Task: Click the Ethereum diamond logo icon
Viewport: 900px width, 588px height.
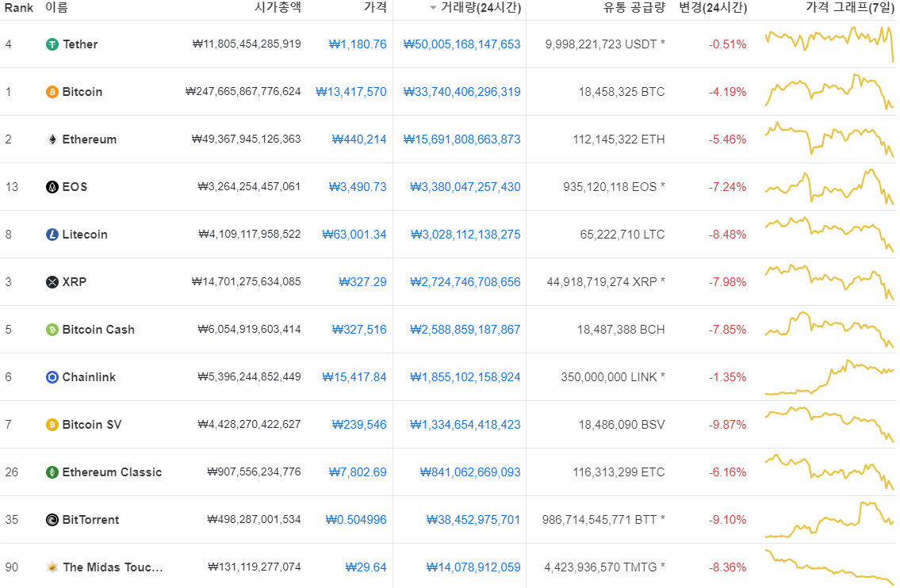Action: pyautogui.click(x=52, y=139)
